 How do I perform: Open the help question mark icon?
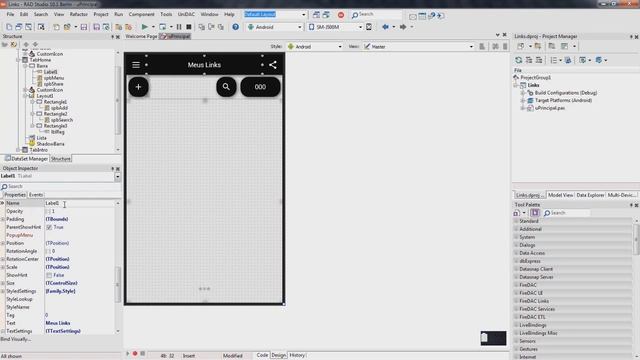pos(236,27)
